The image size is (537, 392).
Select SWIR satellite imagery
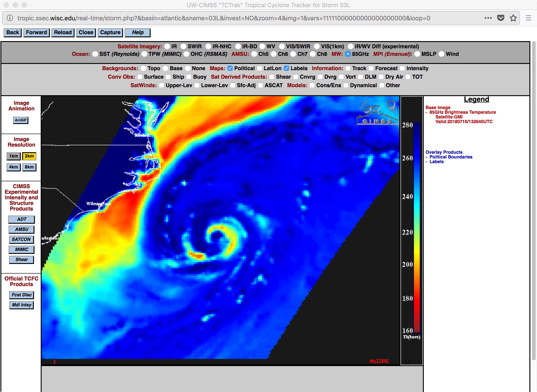(183, 46)
